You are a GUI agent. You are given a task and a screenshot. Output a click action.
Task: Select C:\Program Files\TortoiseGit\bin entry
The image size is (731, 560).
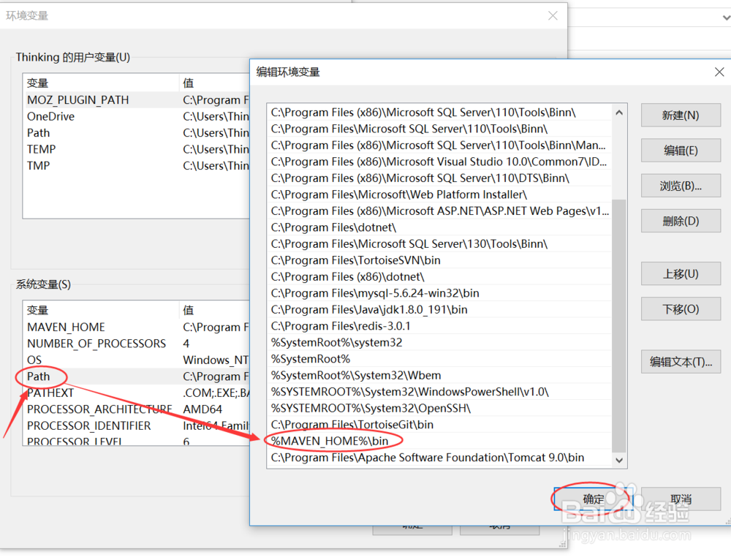tap(439, 425)
